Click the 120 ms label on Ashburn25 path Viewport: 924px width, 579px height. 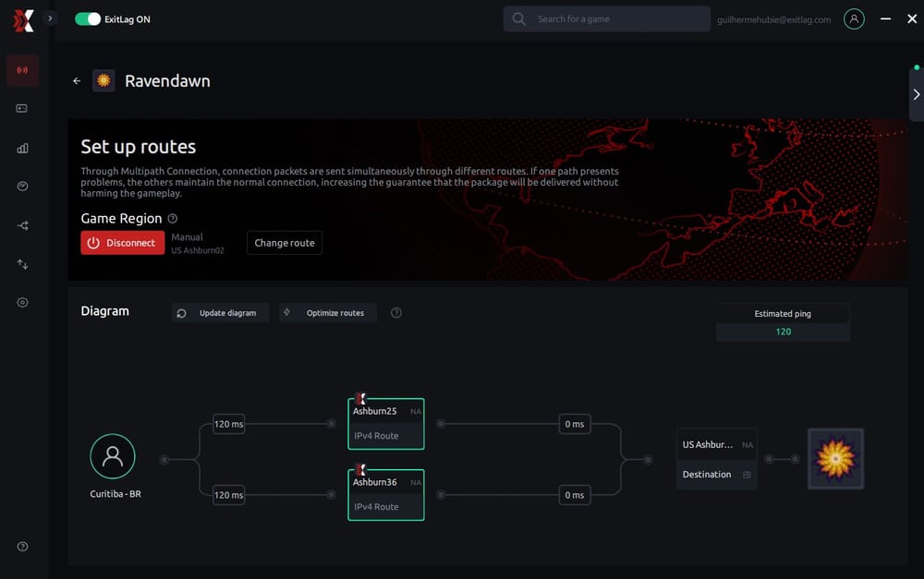(228, 424)
